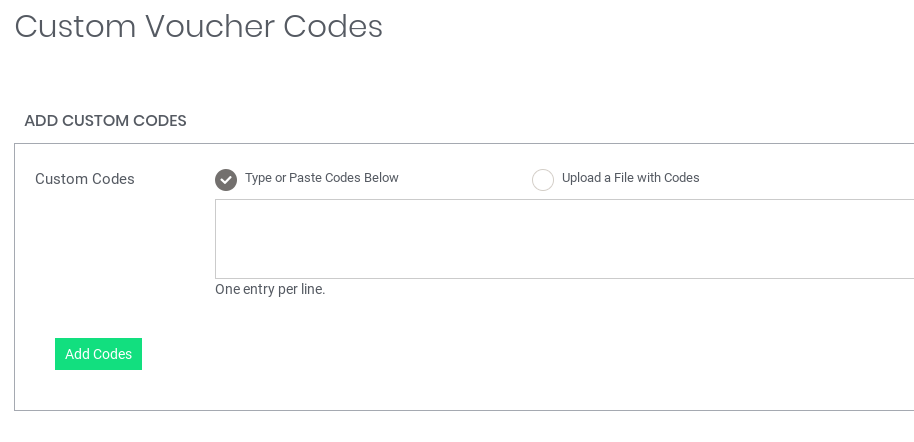Image resolution: width=914 pixels, height=442 pixels.
Task: Click the word "Codes" in the page title
Action: coord(333,27)
